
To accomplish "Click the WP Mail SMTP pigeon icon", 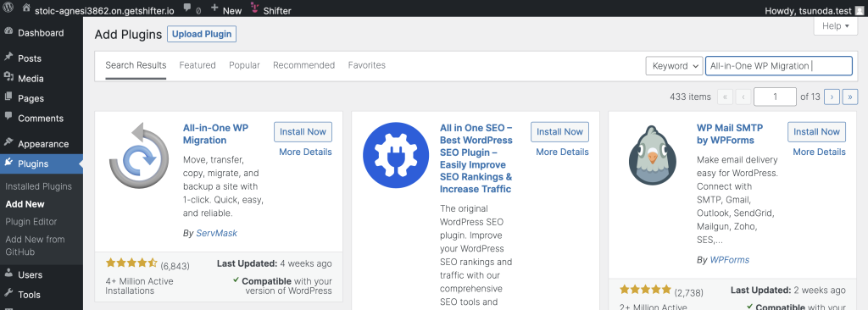I will point(653,156).
